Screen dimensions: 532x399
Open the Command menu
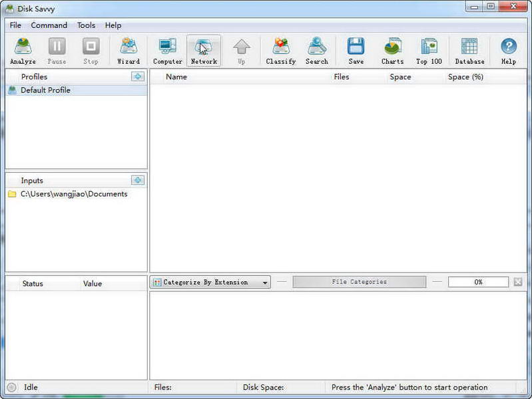coord(49,25)
